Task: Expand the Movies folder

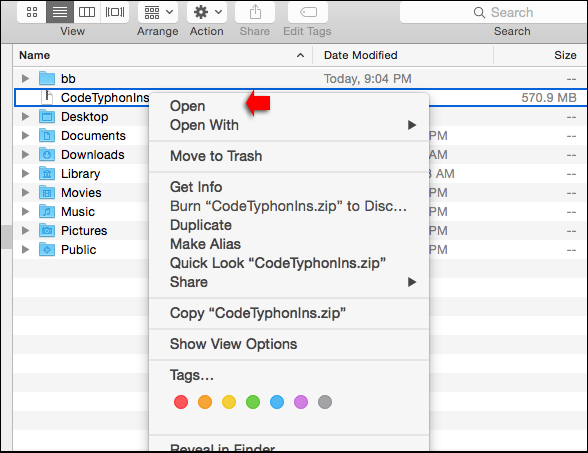Action: coord(26,192)
